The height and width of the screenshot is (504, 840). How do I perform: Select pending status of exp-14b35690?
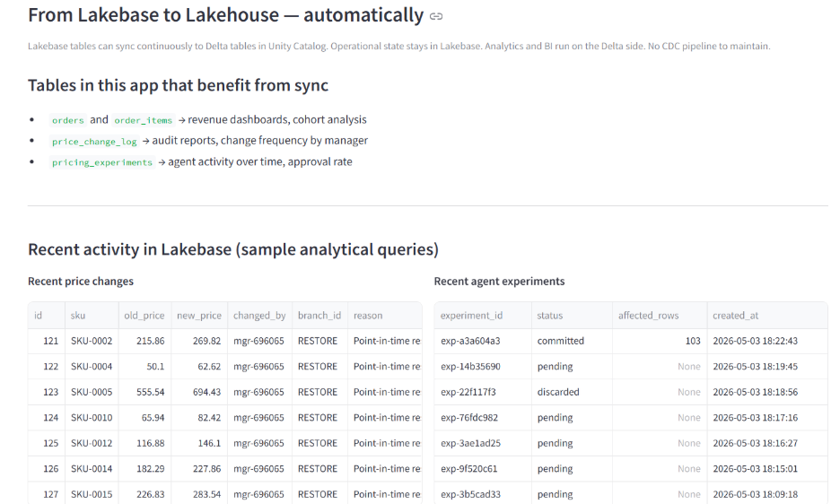573,367
